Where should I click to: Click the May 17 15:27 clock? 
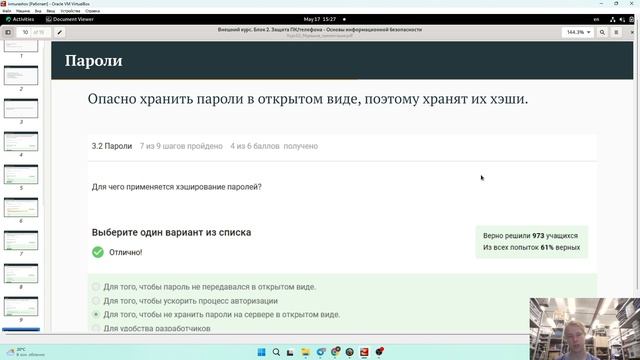pyautogui.click(x=320, y=19)
